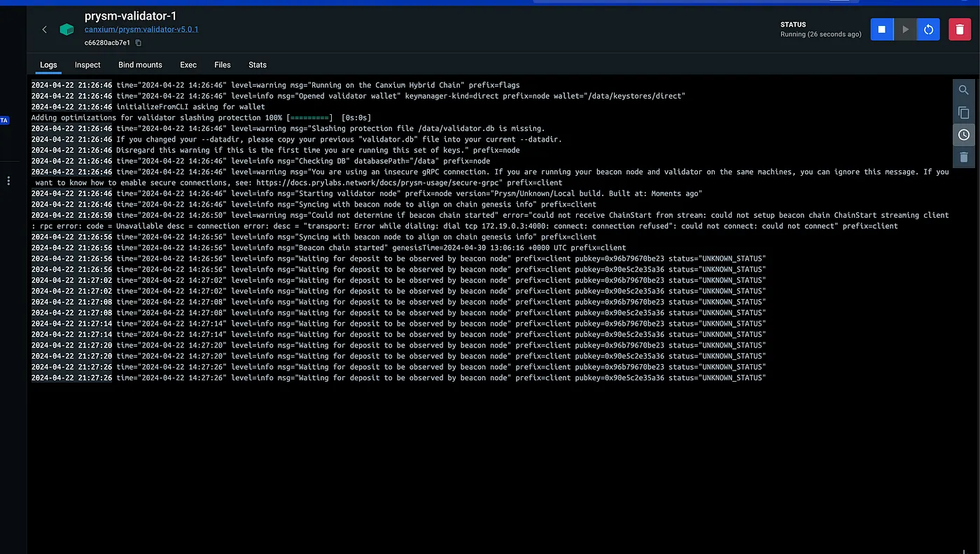View the Stats tab

(x=258, y=64)
